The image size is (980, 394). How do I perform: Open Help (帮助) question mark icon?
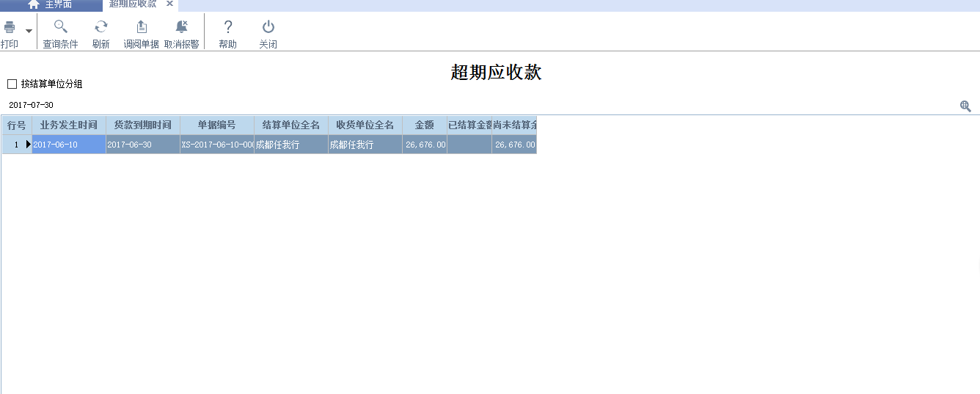(x=228, y=28)
